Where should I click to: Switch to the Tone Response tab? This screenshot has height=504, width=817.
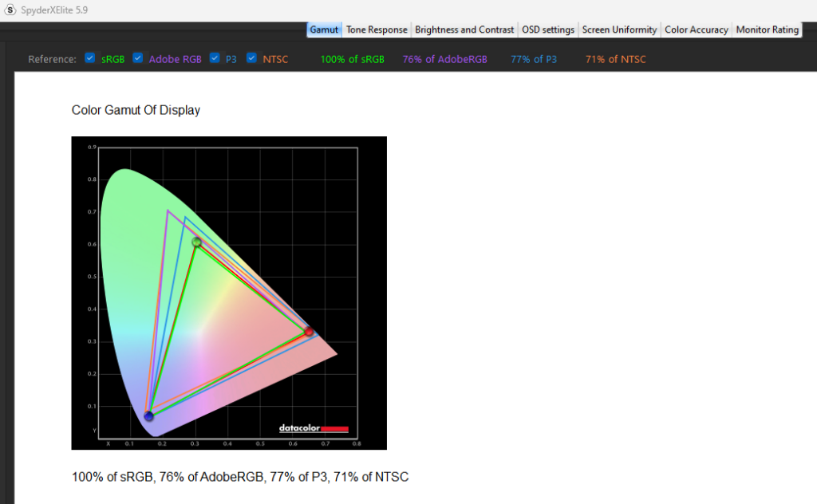click(x=377, y=30)
